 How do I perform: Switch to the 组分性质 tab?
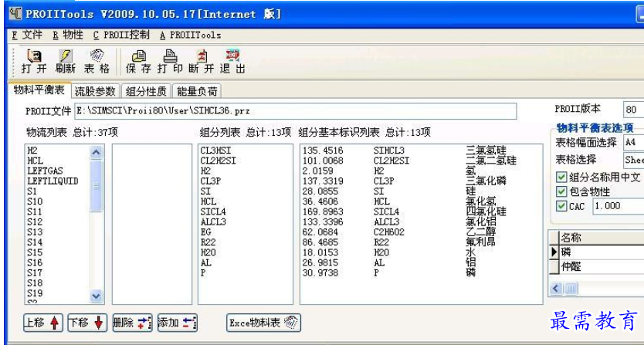pyautogui.click(x=146, y=91)
